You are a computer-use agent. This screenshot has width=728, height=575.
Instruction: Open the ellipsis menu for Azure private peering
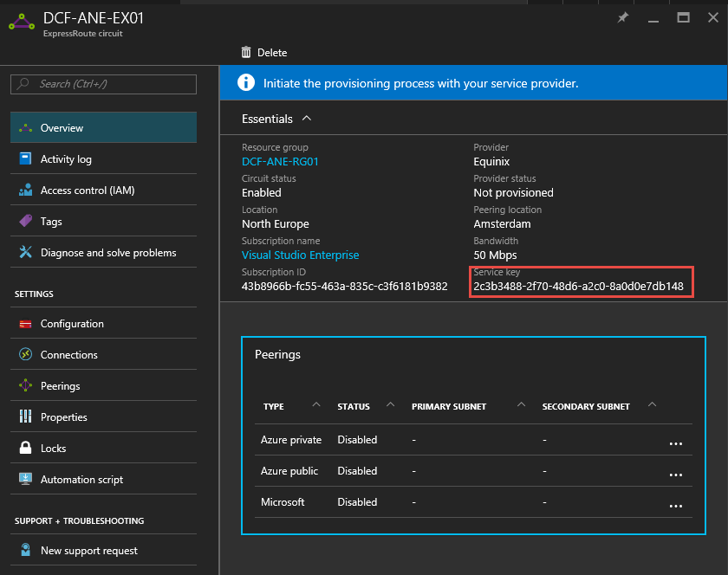pyautogui.click(x=676, y=443)
